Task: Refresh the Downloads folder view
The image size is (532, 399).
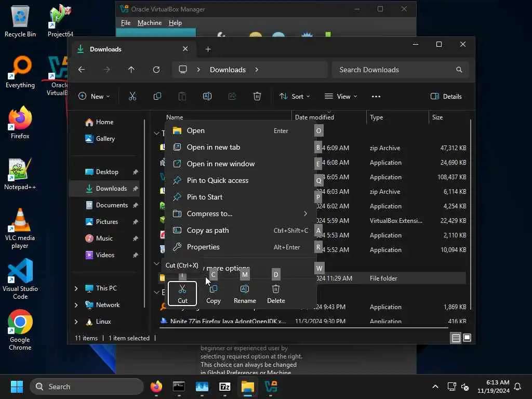Action: coord(156,70)
